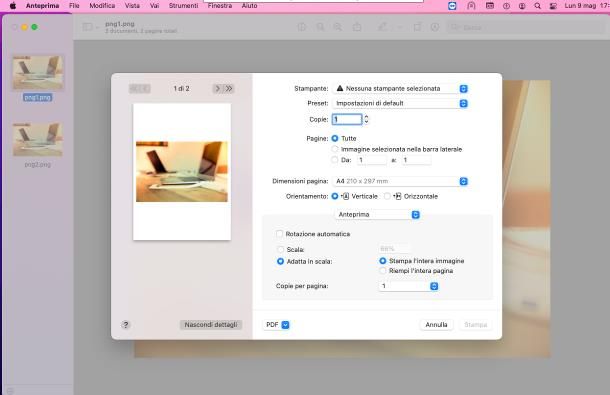
Task: Select Riempi l'intera pagina option
Action: [383, 270]
